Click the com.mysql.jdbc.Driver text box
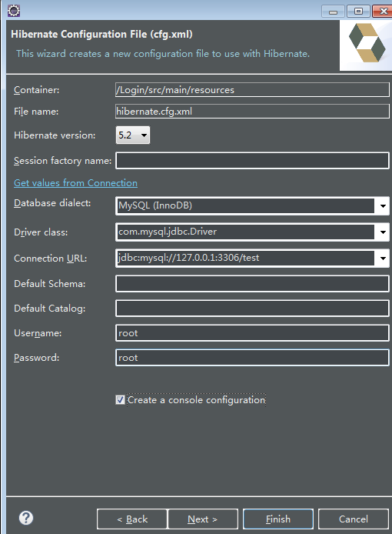Image resolution: width=392 pixels, height=534 pixels. point(245,232)
